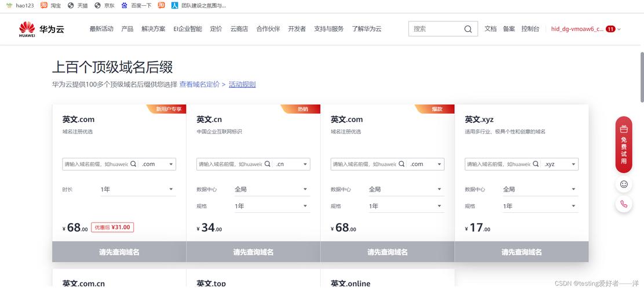644x290 pixels.
Task: Go to 云商店
Action: coord(239,29)
